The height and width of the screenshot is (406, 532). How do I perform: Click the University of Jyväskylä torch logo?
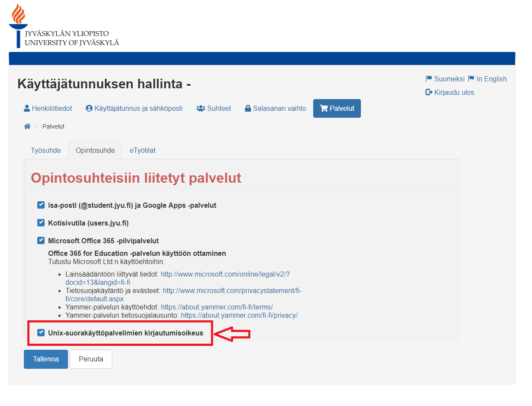pos(18,26)
